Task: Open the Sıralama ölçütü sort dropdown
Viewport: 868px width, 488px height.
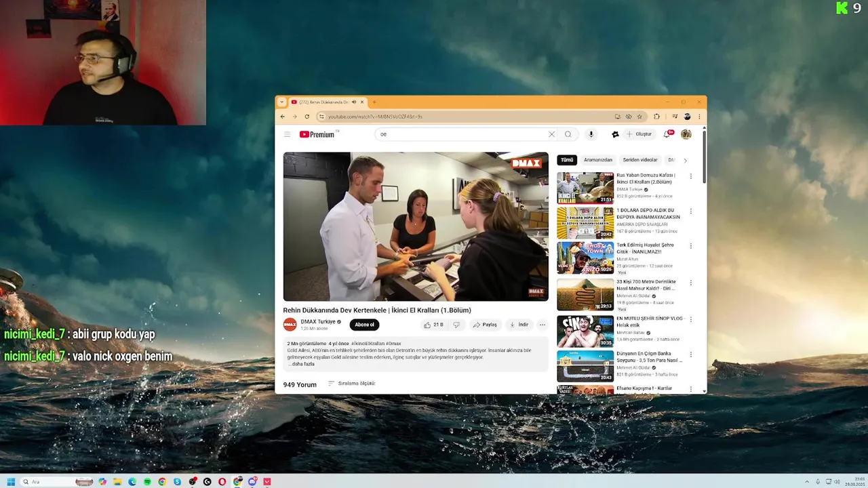Action: coord(352,384)
